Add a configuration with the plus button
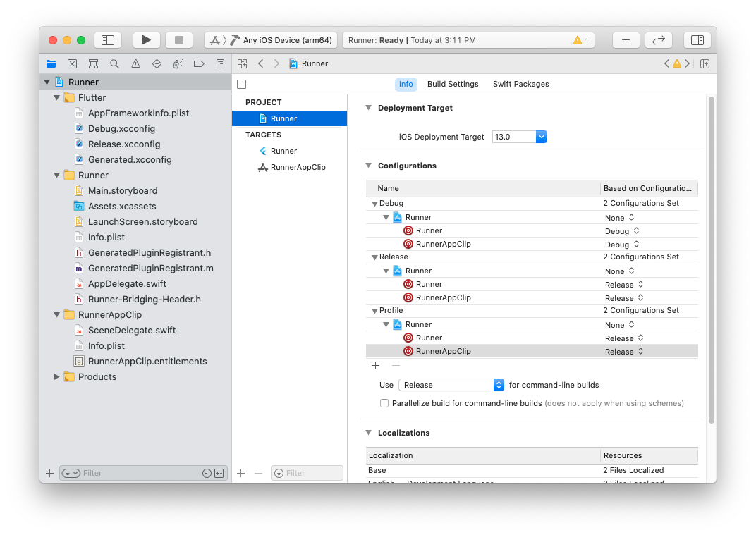The width and height of the screenshot is (756, 535). tap(376, 365)
